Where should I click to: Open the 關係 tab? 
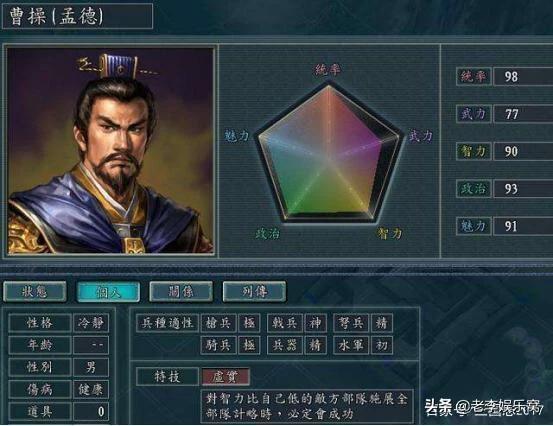(181, 292)
